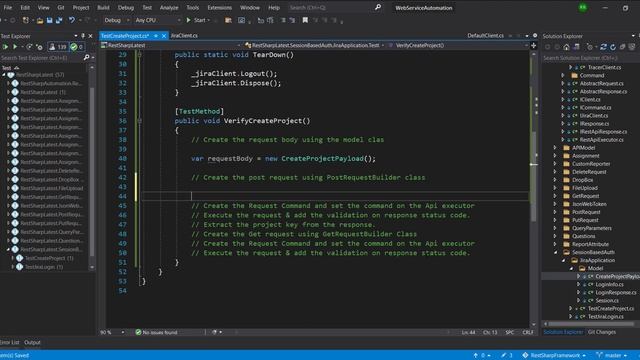Click the pending changes pencil indicator
Image resolution: width=640 pixels, height=360 pixels.
click(507, 355)
